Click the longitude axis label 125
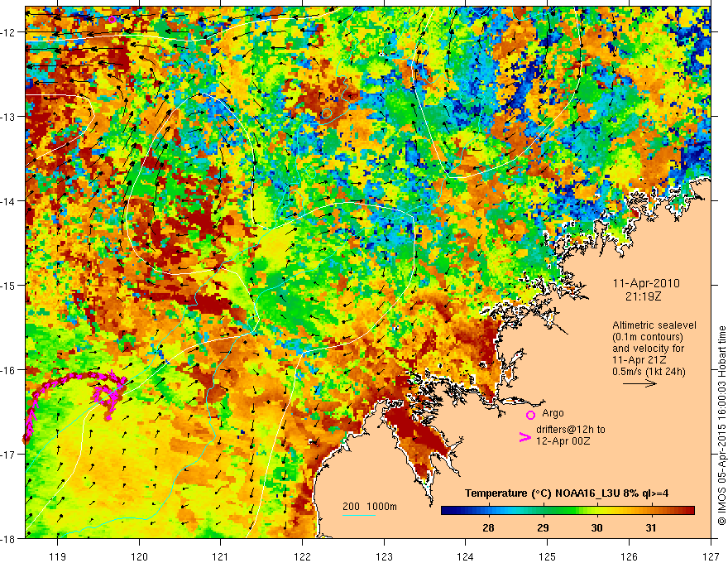Viewport: 728px width, 563px height. click(x=548, y=556)
